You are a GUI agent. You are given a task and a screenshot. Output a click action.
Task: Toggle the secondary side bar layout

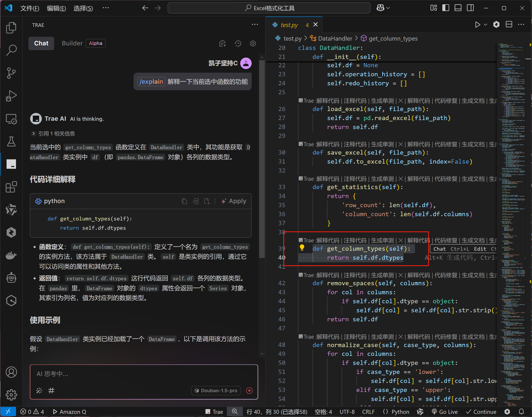(470, 8)
